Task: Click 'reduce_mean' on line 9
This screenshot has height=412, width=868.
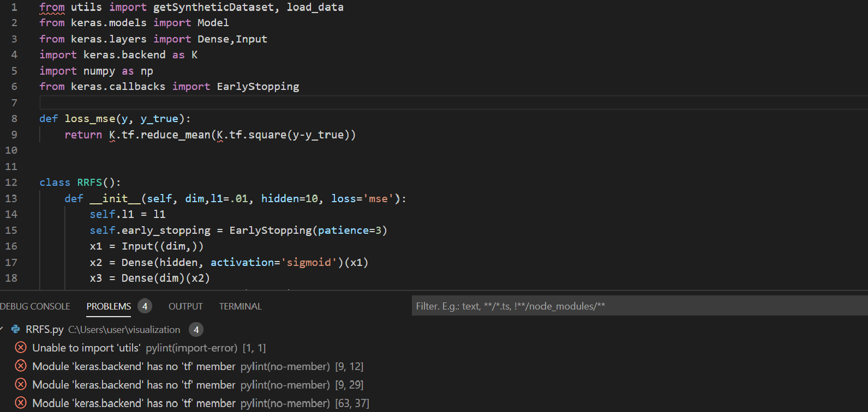Action: (176, 135)
